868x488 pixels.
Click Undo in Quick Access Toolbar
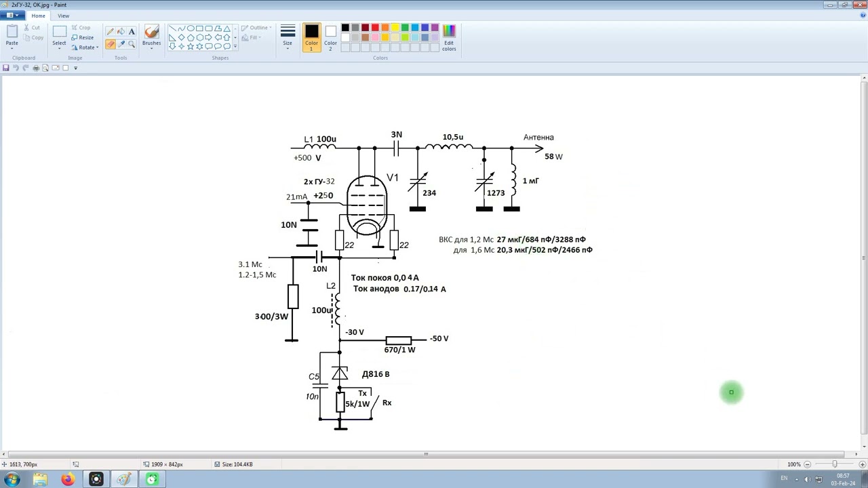click(16, 68)
